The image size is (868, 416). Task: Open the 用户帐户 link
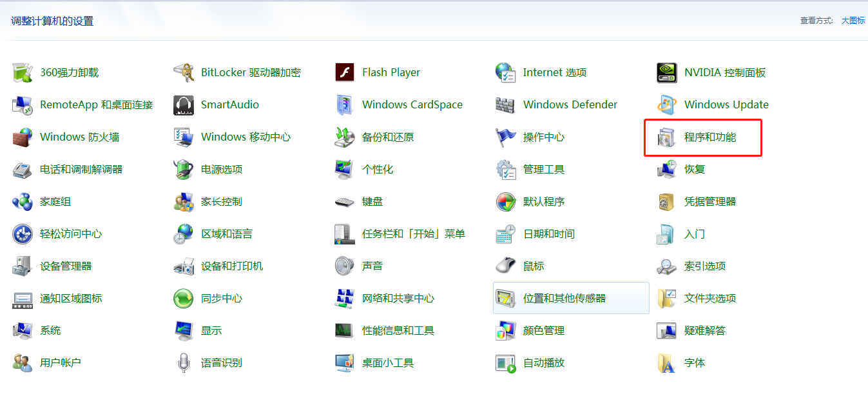click(x=61, y=363)
